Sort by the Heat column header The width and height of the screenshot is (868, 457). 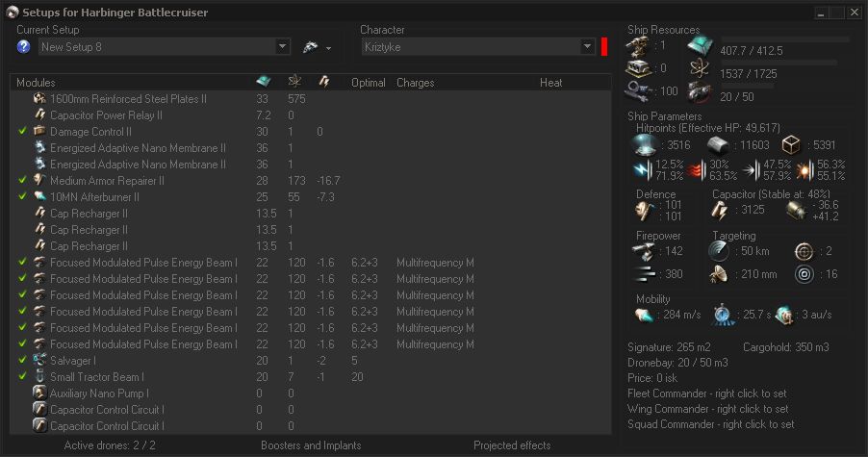point(550,83)
